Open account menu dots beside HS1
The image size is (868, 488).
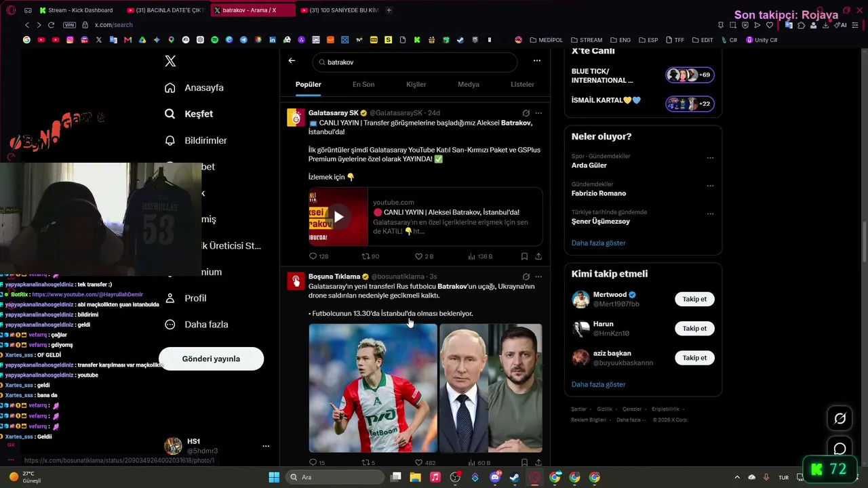(266, 446)
